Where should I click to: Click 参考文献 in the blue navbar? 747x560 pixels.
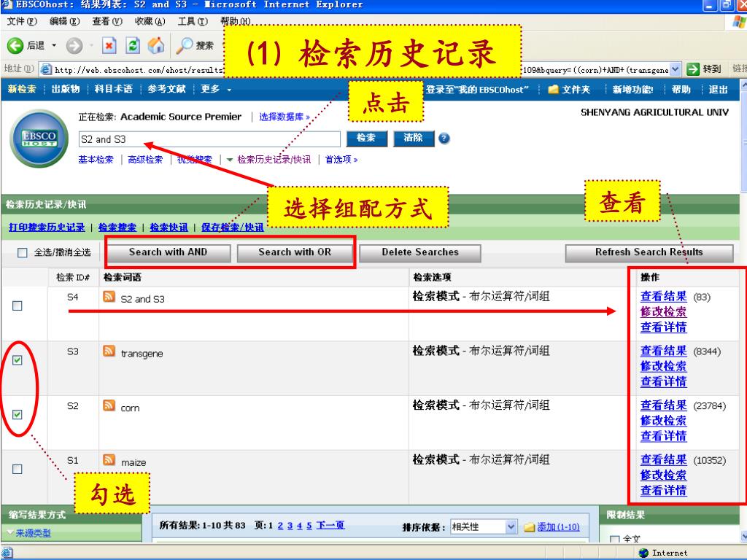click(166, 90)
